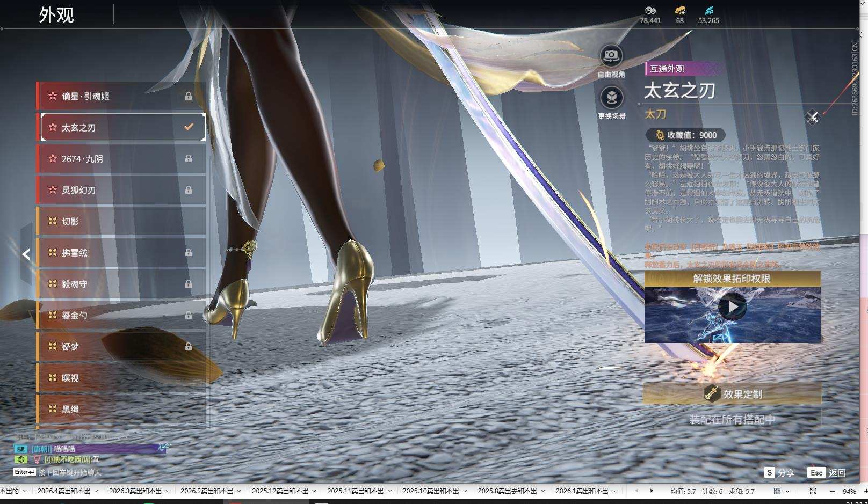This screenshot has height=504, width=868.
Task: Switch to the 2025.10卖出和不出 sheet tab
Action: pyautogui.click(x=431, y=491)
